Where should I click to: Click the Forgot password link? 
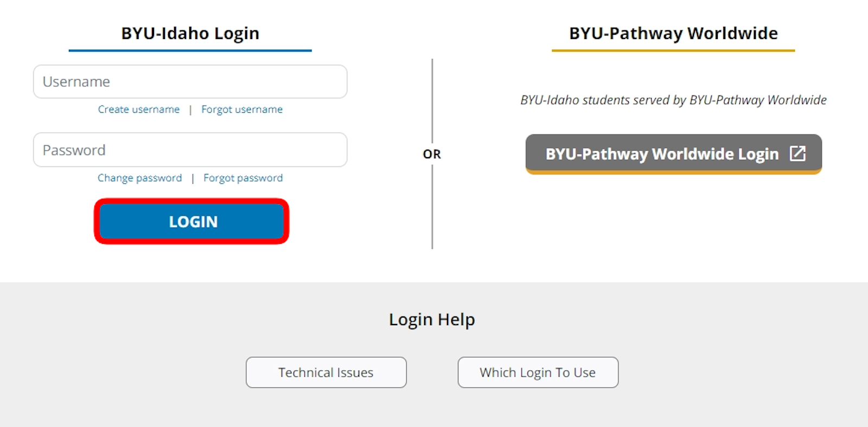click(243, 178)
